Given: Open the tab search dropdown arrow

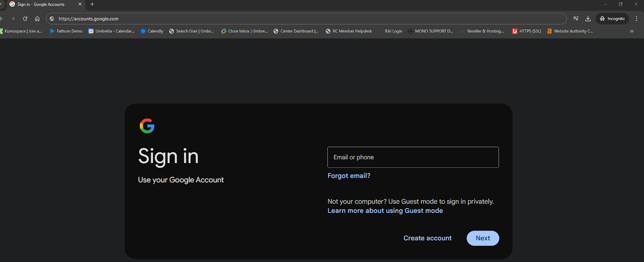Looking at the screenshot, I should 1,4.
